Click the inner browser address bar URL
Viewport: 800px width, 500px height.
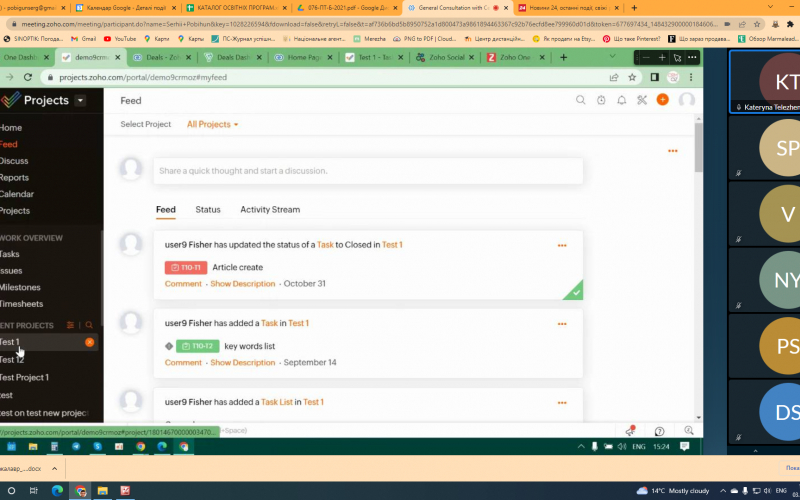click(x=143, y=77)
